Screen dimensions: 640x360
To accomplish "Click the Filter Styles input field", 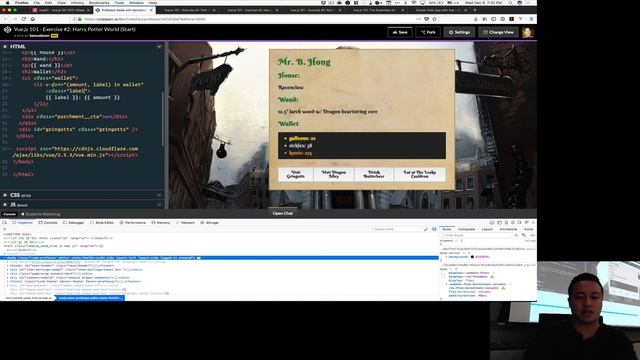I will click(476, 236).
